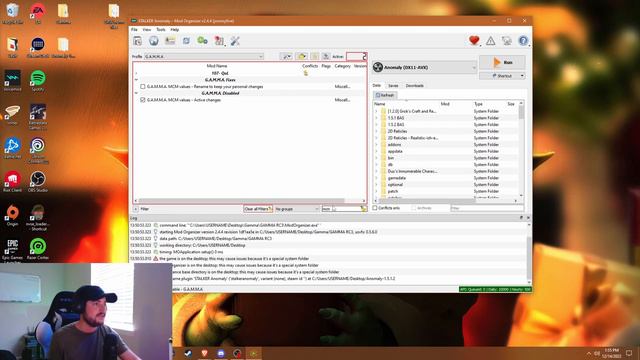Open the View menu
Image resolution: width=640 pixels, height=360 pixels.
tap(147, 30)
